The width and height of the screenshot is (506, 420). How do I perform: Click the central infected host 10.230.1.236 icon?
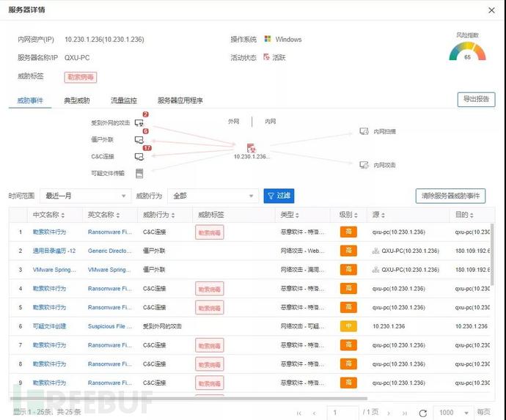coord(251,148)
